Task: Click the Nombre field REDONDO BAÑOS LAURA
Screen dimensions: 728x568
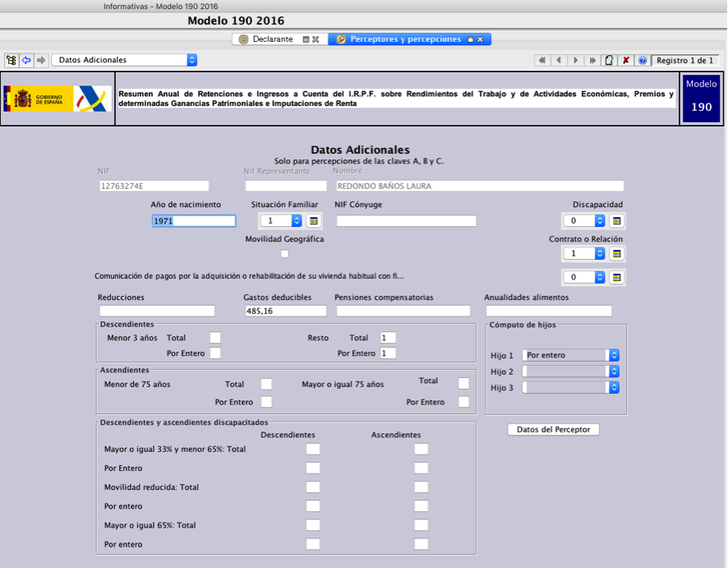Action: tap(480, 186)
